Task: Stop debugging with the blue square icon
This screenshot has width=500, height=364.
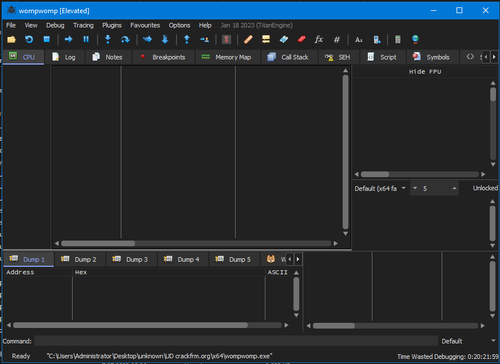Action: [x=47, y=39]
